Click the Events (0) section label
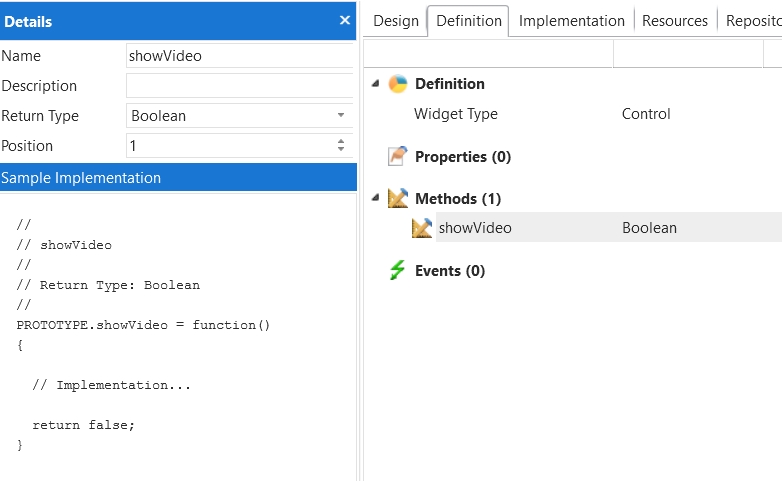 [x=450, y=271]
